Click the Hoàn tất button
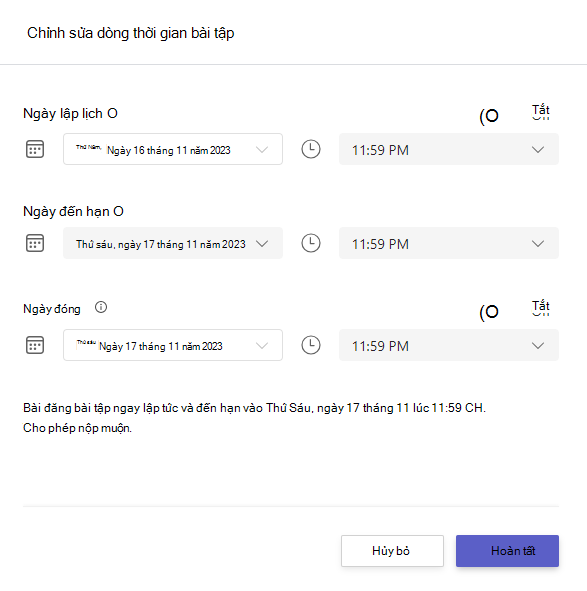Viewport: 587px width, 591px height. (x=507, y=551)
